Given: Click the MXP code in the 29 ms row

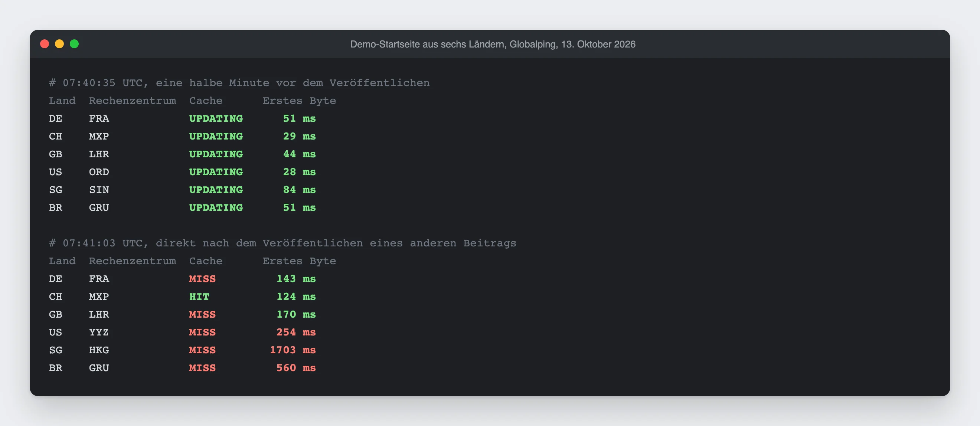Looking at the screenshot, I should point(99,136).
